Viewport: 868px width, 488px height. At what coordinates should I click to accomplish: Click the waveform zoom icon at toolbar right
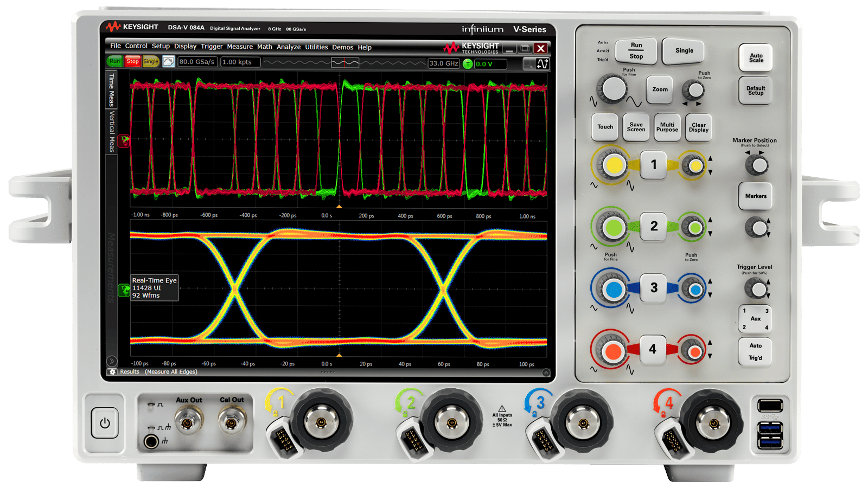tap(542, 64)
